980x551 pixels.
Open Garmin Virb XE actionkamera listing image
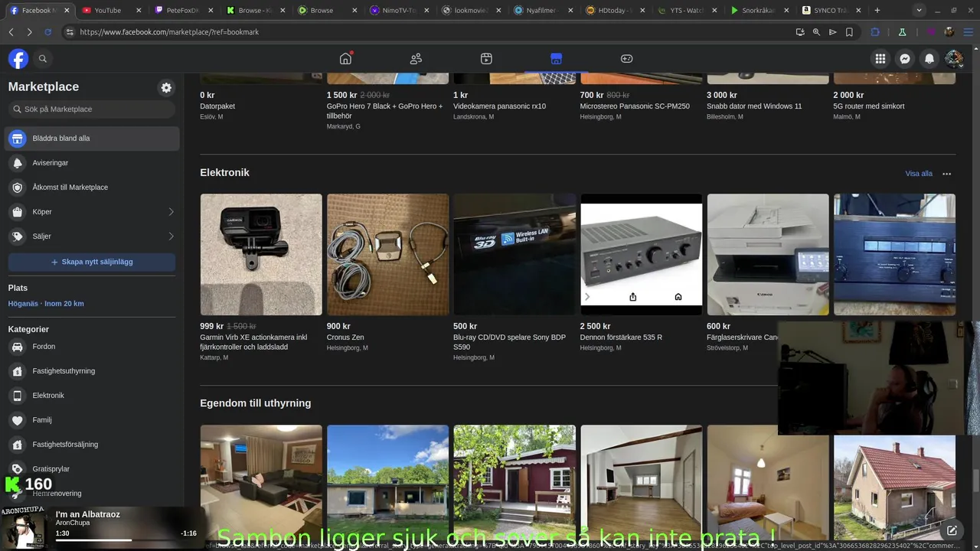[261, 254]
